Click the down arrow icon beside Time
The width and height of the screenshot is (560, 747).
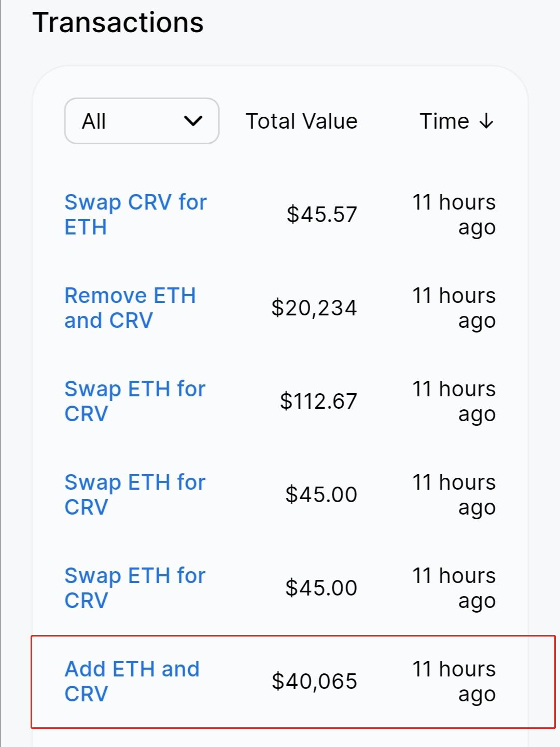coord(486,121)
